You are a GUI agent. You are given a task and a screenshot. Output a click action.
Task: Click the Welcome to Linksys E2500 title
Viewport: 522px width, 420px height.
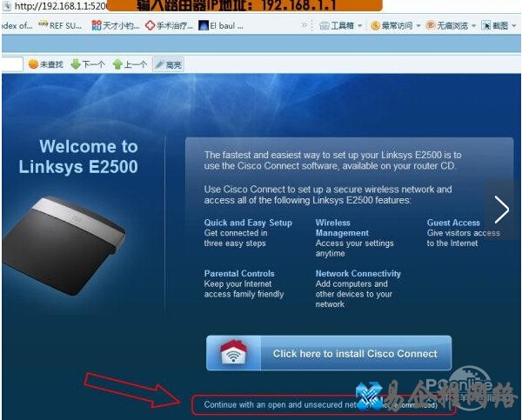78,157
